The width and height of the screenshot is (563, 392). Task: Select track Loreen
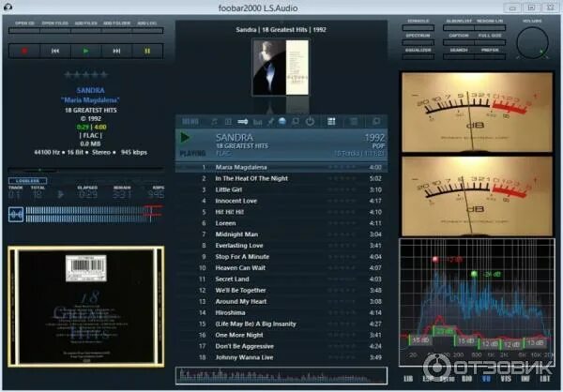click(x=281, y=223)
